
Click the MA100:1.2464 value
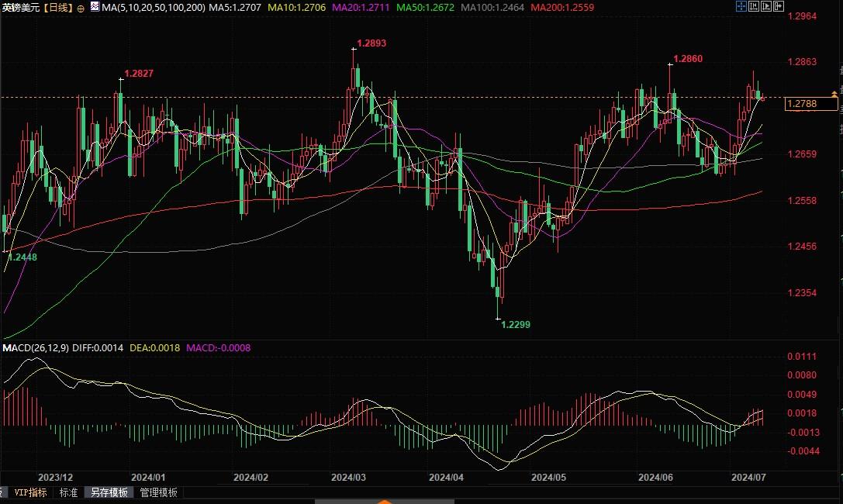click(492, 8)
